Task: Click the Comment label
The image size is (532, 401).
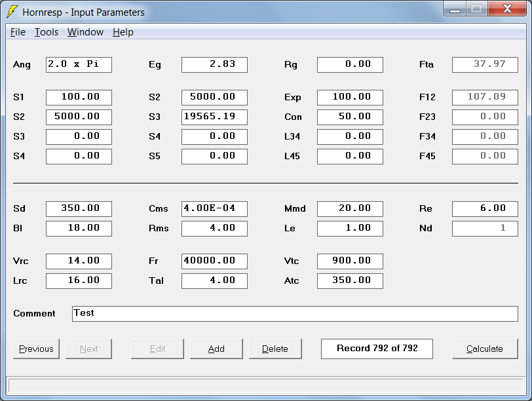Action: click(34, 313)
